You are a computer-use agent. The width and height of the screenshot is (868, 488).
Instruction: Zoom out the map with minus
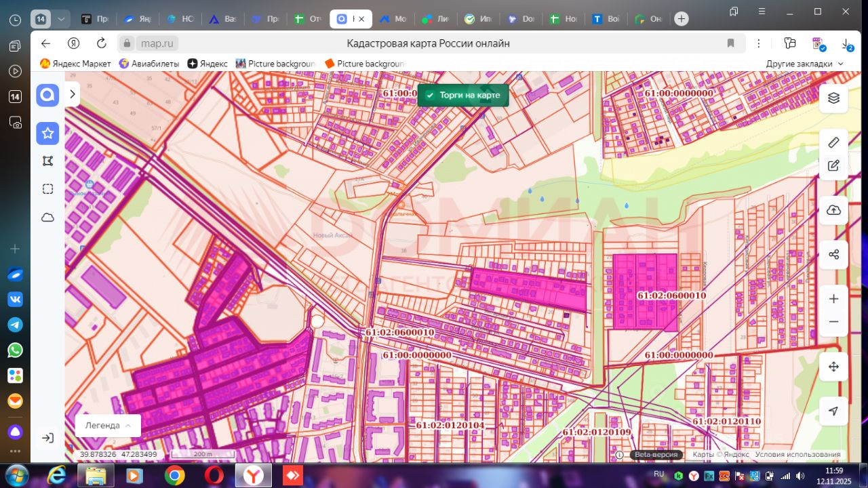pos(833,322)
